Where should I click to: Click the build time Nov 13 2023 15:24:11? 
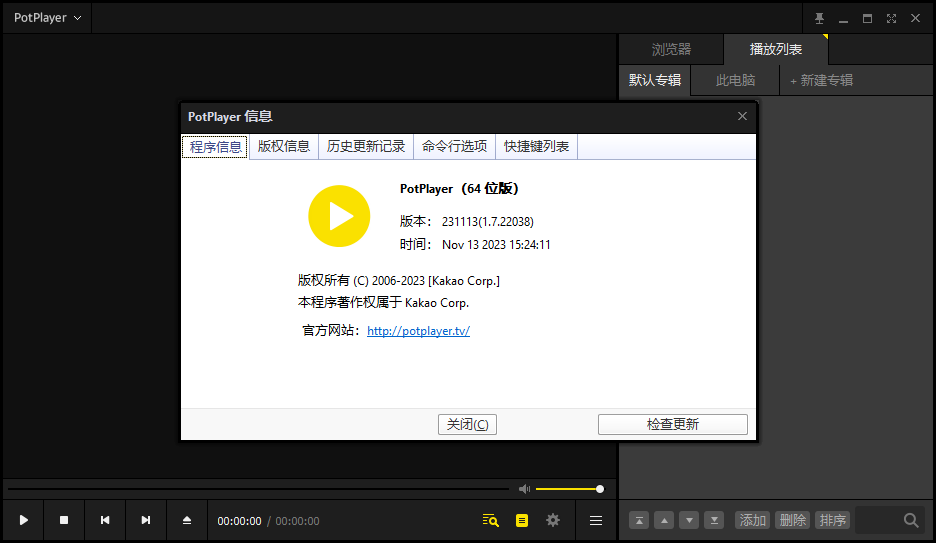click(x=496, y=245)
